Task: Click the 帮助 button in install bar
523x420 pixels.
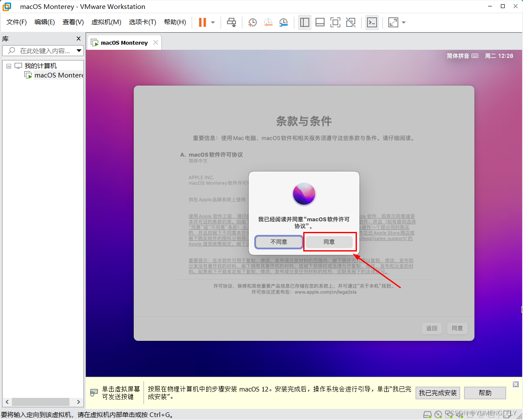Action: (485, 393)
